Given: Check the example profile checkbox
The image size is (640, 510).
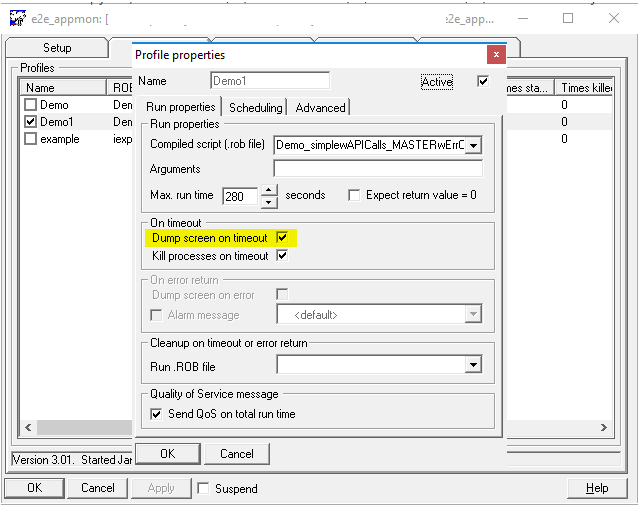Looking at the screenshot, I should (x=31, y=139).
